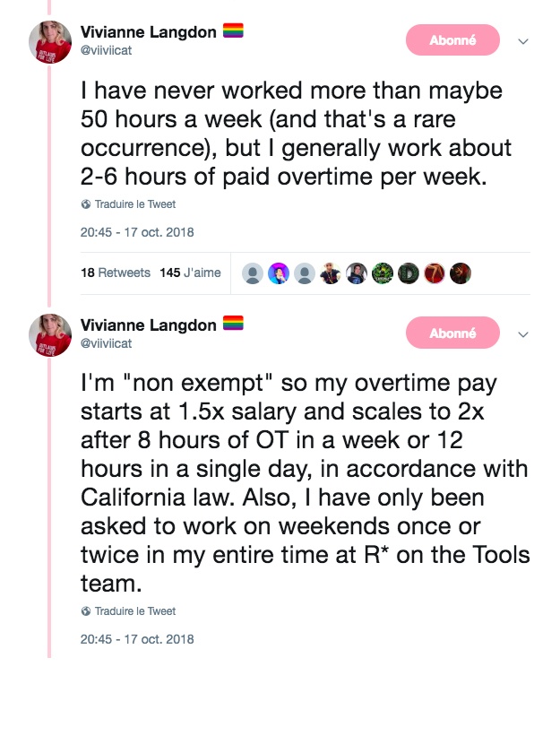Toggle the Abonné follow button on first tweet

point(452,40)
